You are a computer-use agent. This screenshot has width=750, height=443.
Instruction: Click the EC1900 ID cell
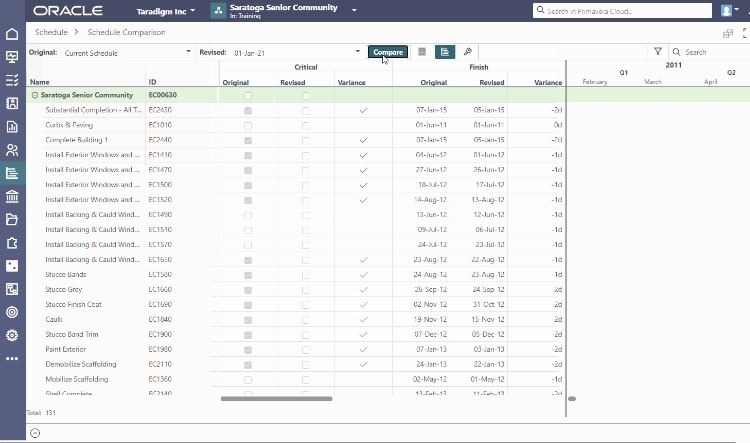[160, 334]
